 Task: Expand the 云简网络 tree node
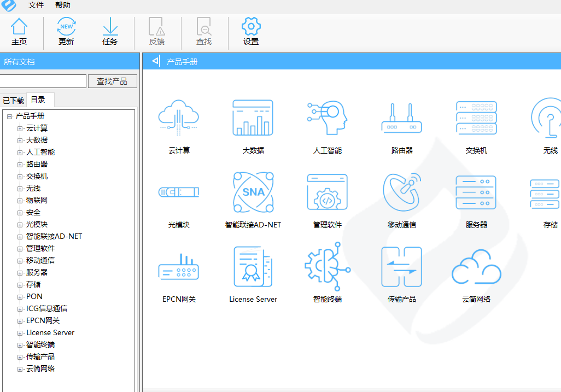tap(20, 369)
